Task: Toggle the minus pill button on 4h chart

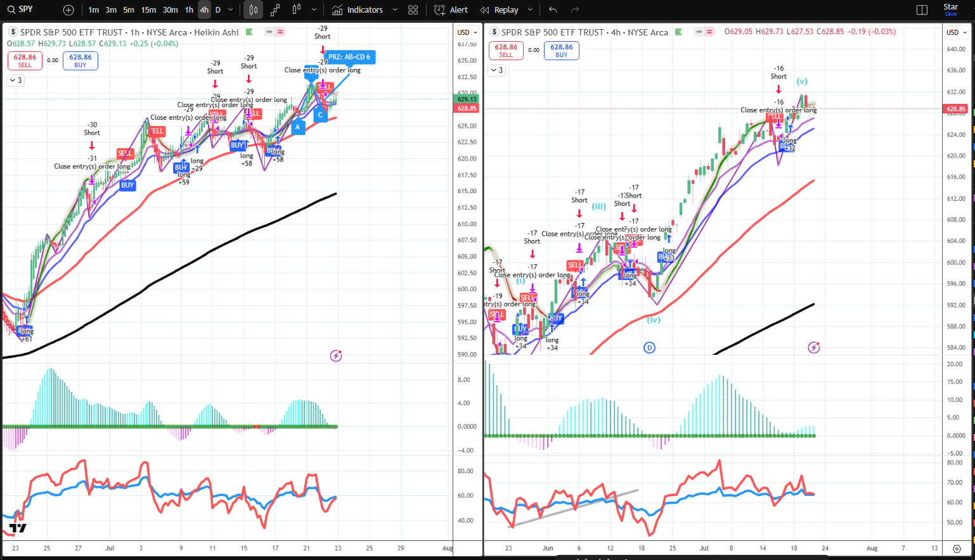Action: tap(699, 32)
